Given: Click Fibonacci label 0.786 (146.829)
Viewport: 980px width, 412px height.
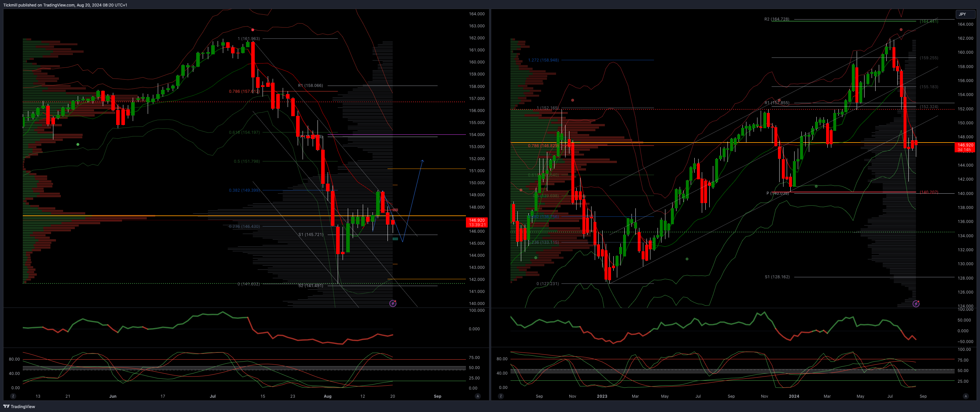Looking at the screenshot, I should [x=544, y=146].
